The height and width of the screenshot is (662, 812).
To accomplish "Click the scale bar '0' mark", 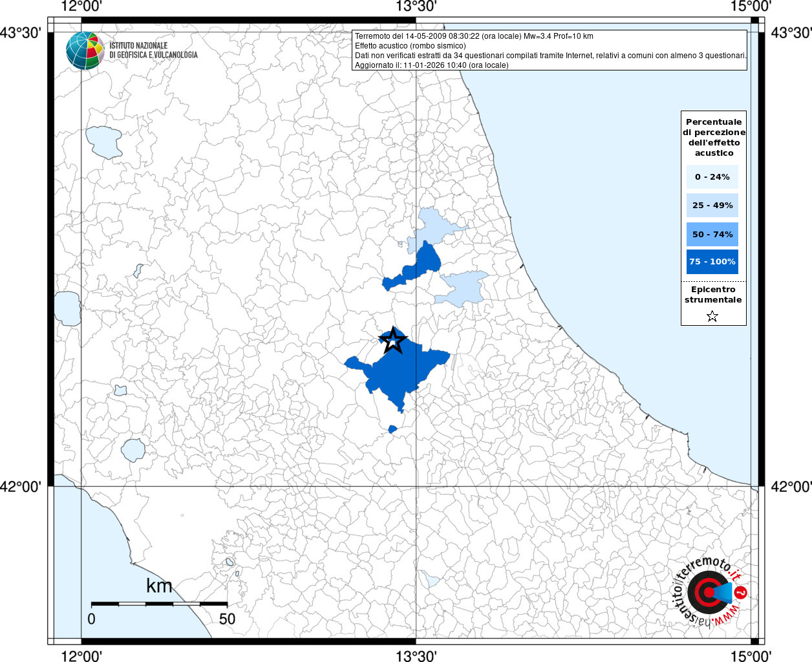I will [91, 619].
